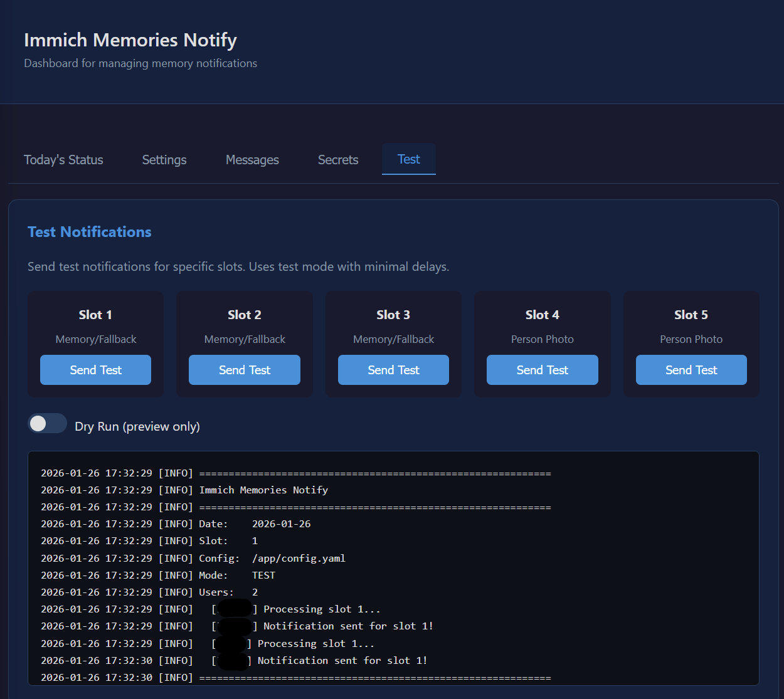
Task: Click the log line 'Slot: 1'
Action: (149, 541)
